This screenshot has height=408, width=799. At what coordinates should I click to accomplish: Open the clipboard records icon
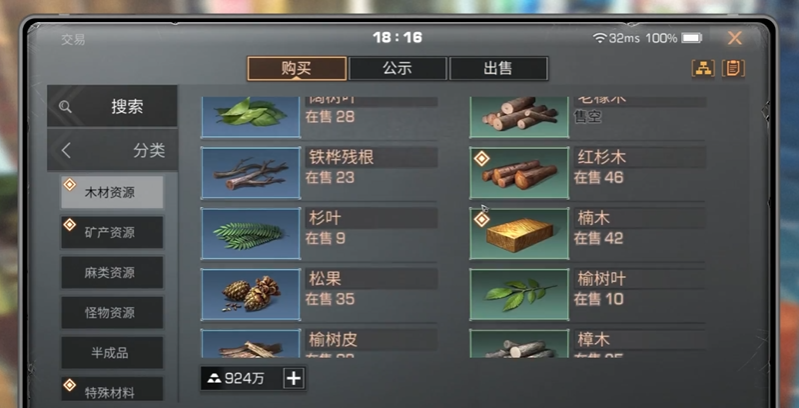pos(733,68)
